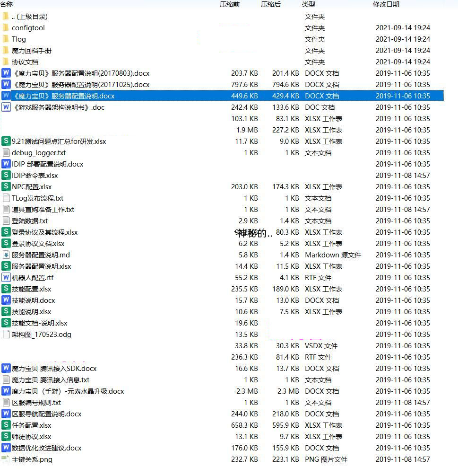
Task: Click the 33.8 KB VSDX 文件 row
Action: click(x=222, y=346)
